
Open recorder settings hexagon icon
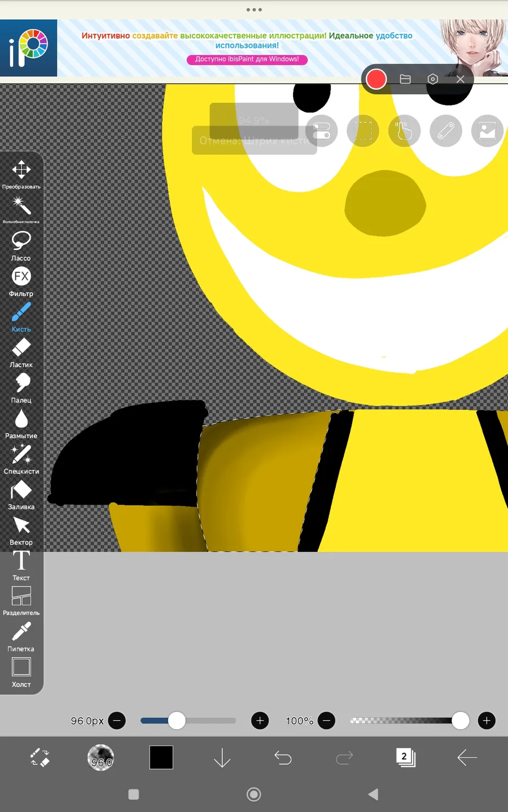[433, 79]
